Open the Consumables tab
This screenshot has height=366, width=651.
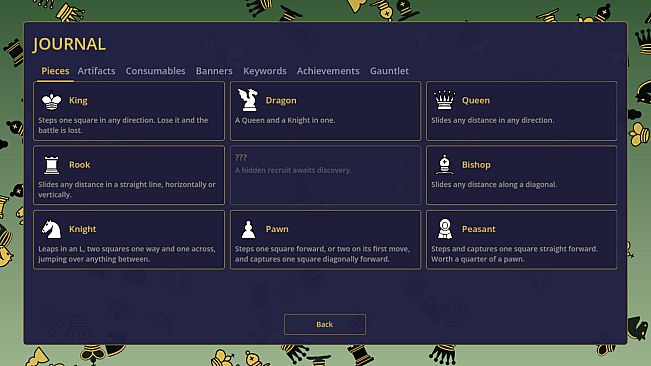tap(155, 71)
